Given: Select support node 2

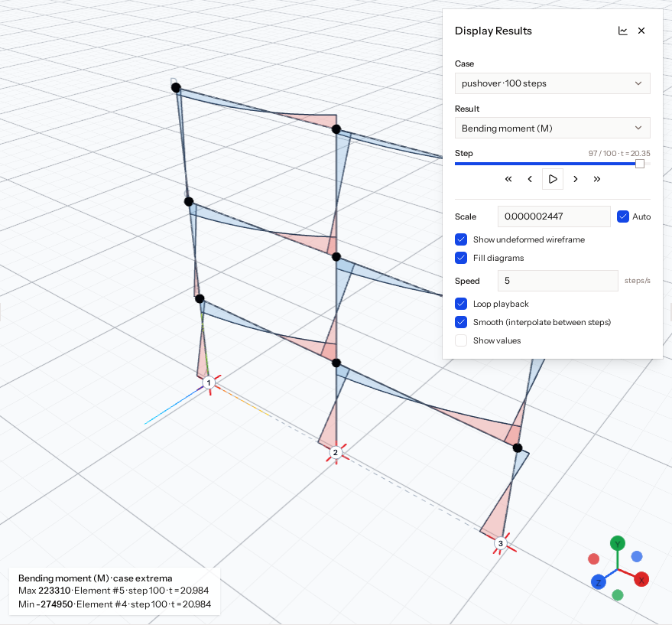Looking at the screenshot, I should click(336, 453).
